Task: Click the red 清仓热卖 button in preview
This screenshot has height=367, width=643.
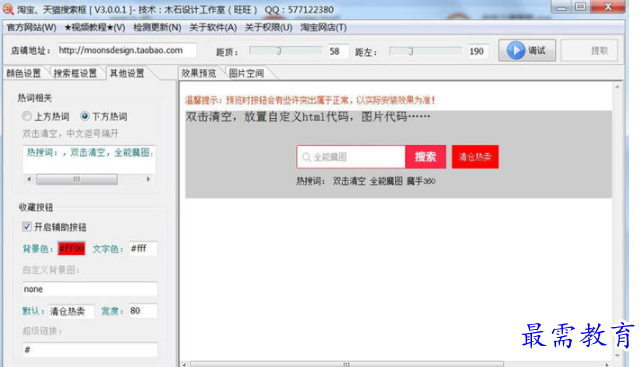Action: click(475, 157)
